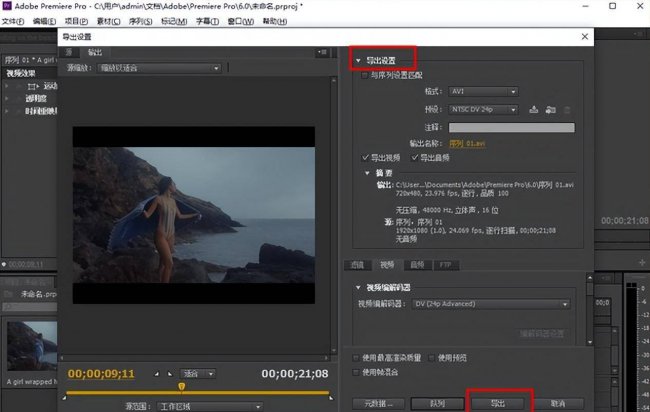
Task: Expand the 透明度 effect row arrow
Action: point(6,99)
